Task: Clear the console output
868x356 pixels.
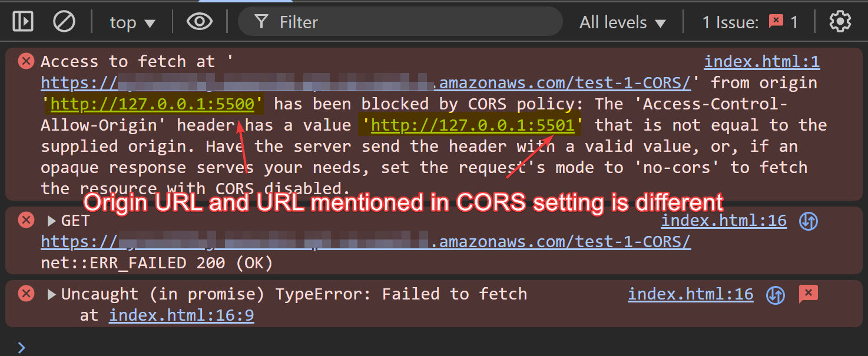Action: pyautogui.click(x=64, y=22)
